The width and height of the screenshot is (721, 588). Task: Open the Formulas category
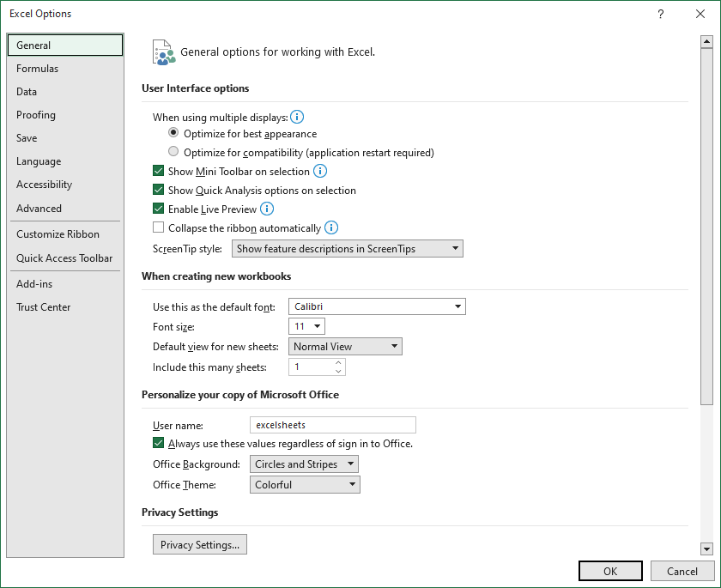click(x=65, y=69)
